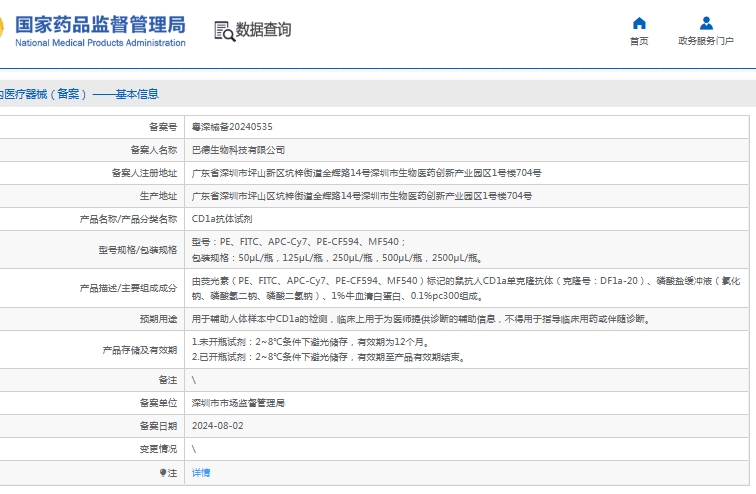Select the date 2024-08-02
This screenshot has height=494, width=756.
(x=217, y=426)
